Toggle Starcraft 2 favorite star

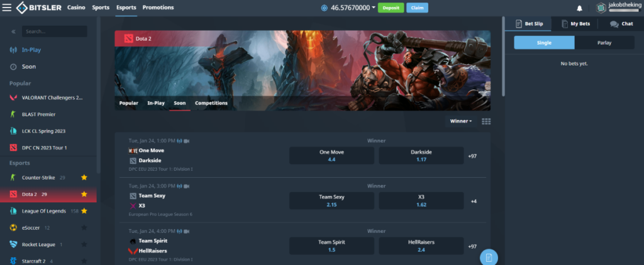pos(84,261)
